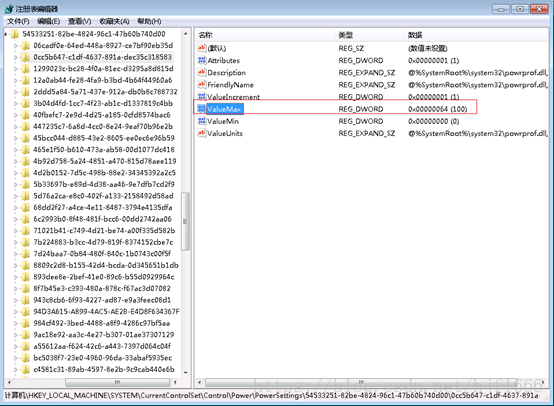554x406 pixels.
Task: Click the DWORD icon of Attributes value
Action: point(202,60)
